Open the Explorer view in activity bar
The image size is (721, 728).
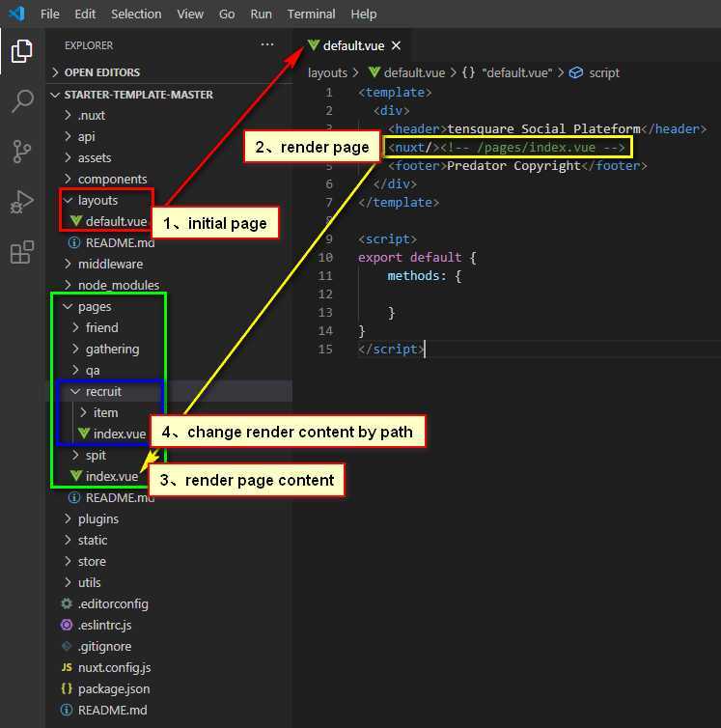point(21,50)
